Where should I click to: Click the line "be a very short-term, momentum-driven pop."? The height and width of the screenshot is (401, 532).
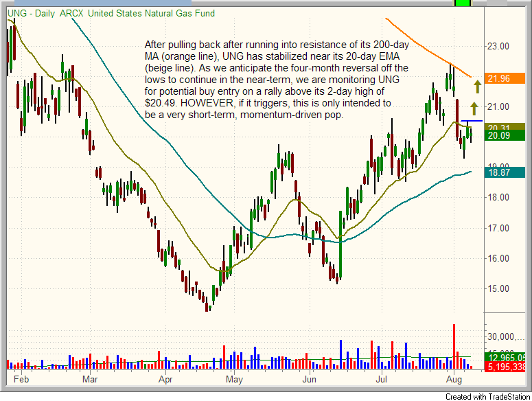[x=244, y=115]
